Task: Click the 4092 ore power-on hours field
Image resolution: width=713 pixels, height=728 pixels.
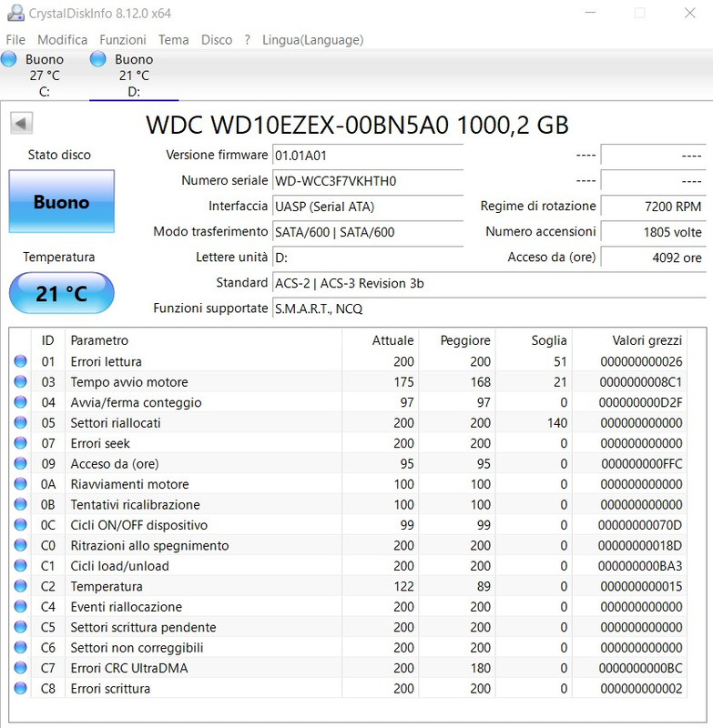Action: tap(653, 258)
